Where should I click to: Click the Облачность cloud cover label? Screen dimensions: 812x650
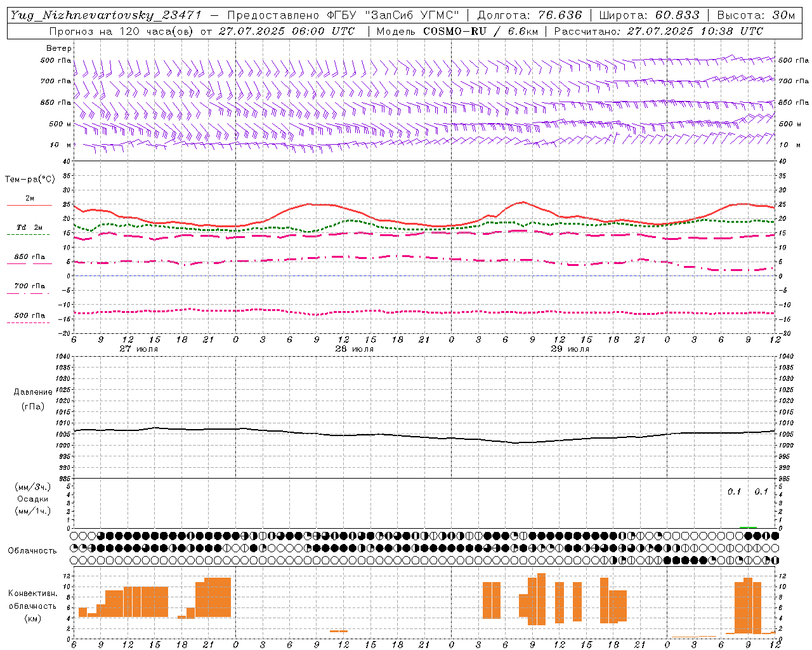point(32,550)
